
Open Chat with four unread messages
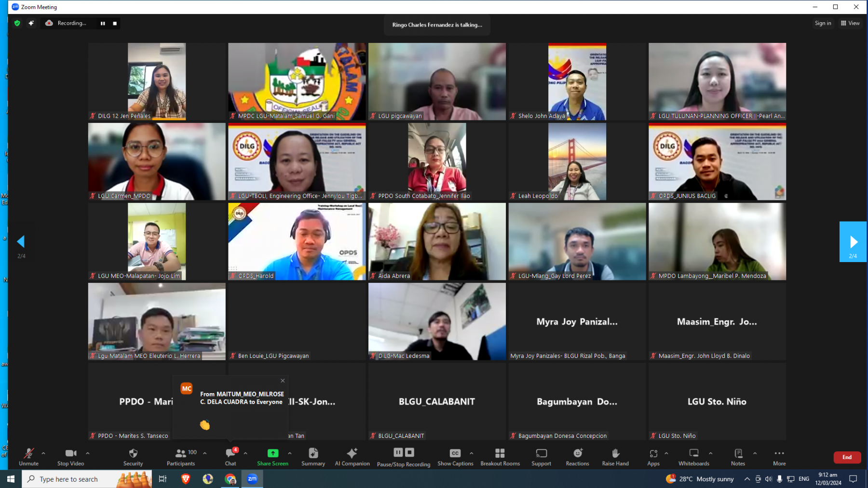click(x=231, y=453)
